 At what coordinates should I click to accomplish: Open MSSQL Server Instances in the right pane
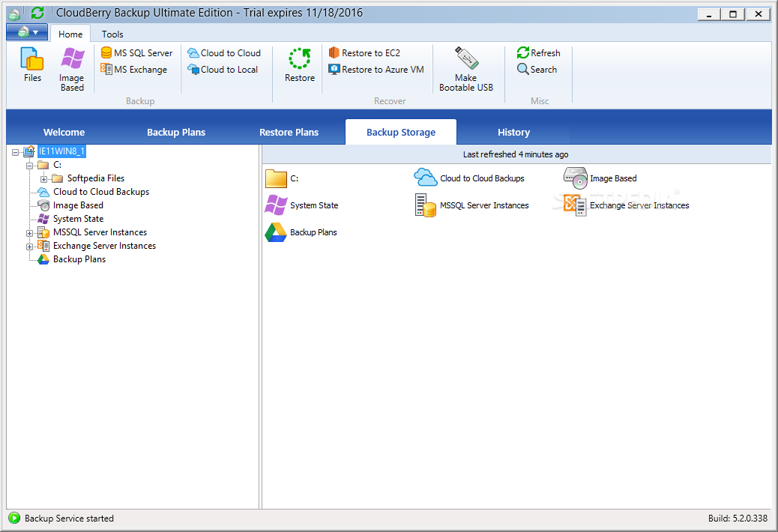[472, 205]
